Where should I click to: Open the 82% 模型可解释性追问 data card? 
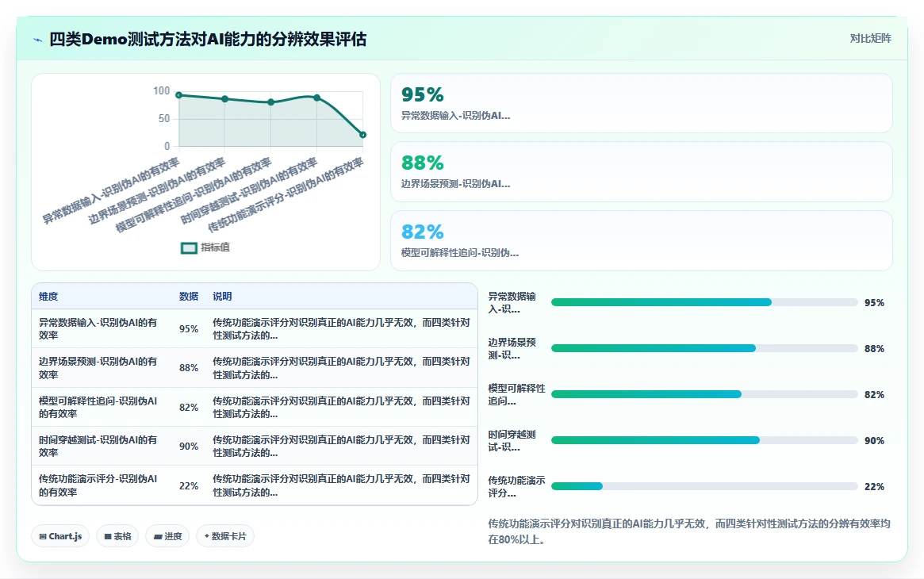[641, 240]
